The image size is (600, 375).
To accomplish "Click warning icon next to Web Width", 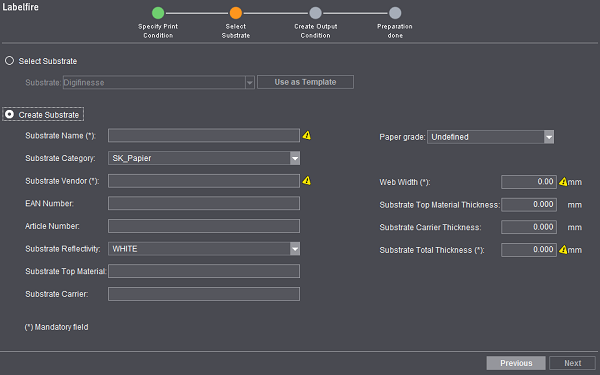I will [x=563, y=182].
